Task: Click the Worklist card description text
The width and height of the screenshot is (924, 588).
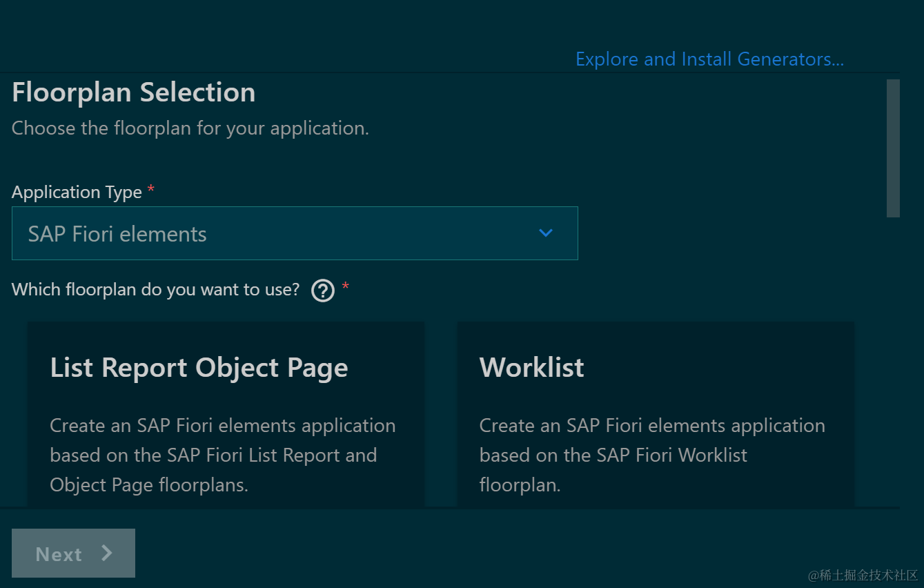Action: 651,455
